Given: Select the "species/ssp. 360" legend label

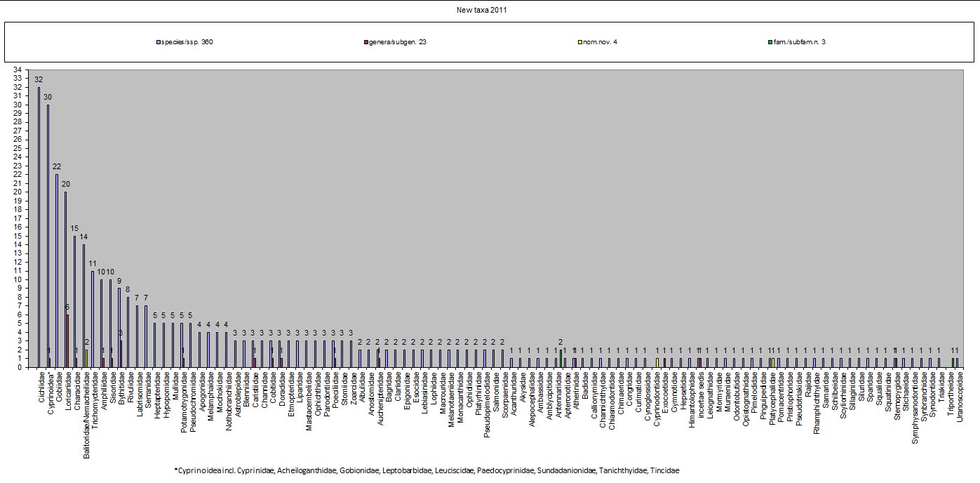Looking at the screenshot, I should (x=187, y=42).
